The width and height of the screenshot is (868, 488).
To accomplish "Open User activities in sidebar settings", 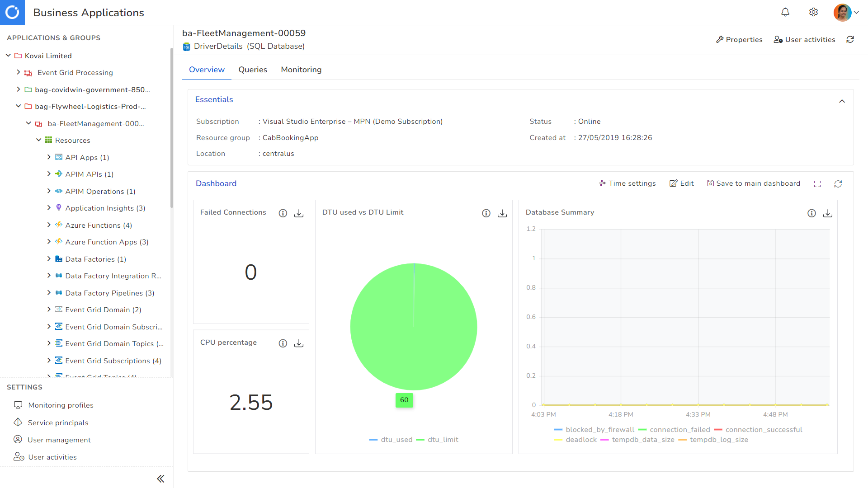I will pos(52,457).
